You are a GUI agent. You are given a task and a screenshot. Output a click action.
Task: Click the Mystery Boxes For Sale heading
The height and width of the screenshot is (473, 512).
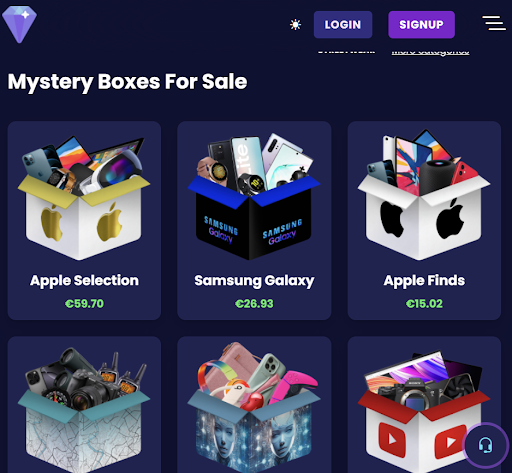pyautogui.click(x=127, y=82)
